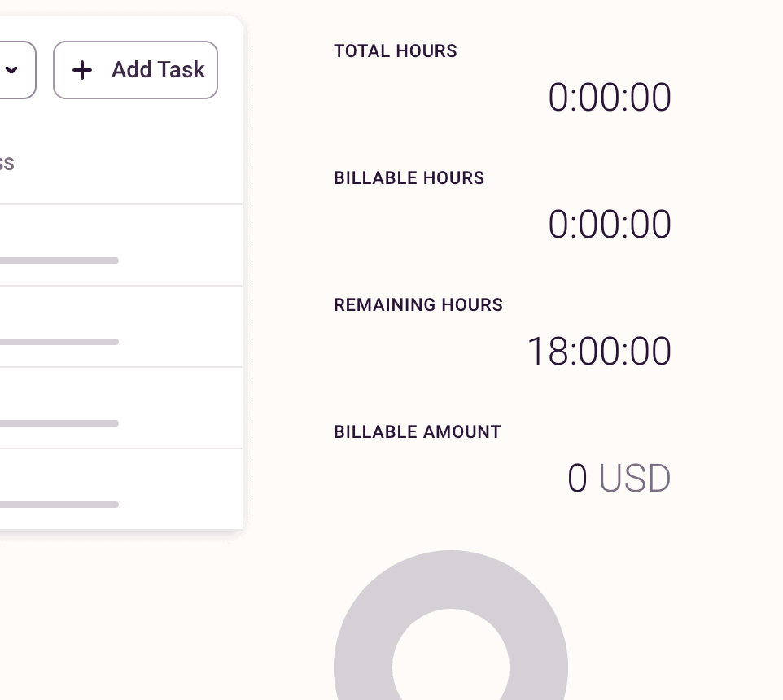Viewport: 783px width, 700px height.
Task: Click the second task's progress bar
Action: [59, 342]
